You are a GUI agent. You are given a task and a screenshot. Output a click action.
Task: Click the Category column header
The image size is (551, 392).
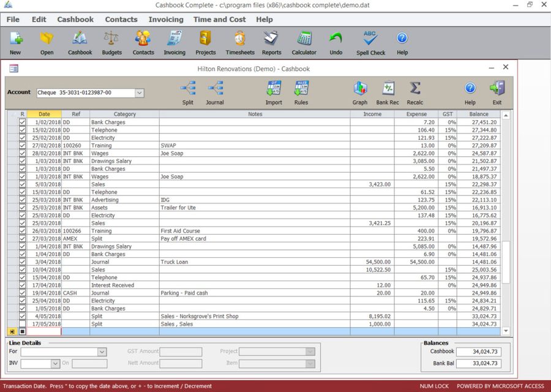pyautogui.click(x=124, y=114)
